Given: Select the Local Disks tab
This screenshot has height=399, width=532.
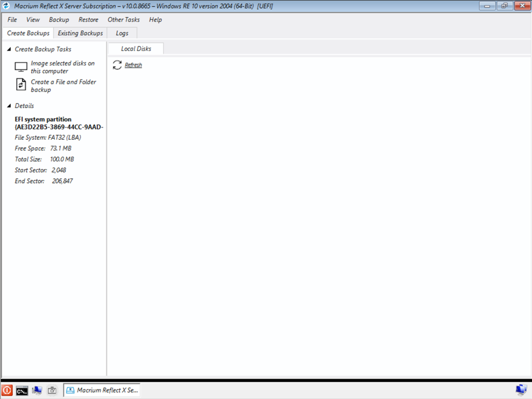Looking at the screenshot, I should (136, 49).
